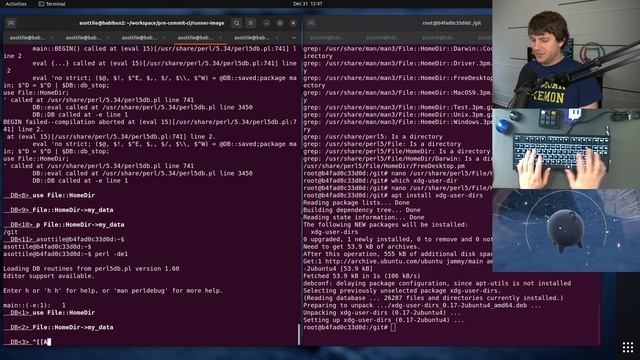Click the Terminal icon in top bar
Viewport: 640px width, 360px height.
tap(41, 4)
